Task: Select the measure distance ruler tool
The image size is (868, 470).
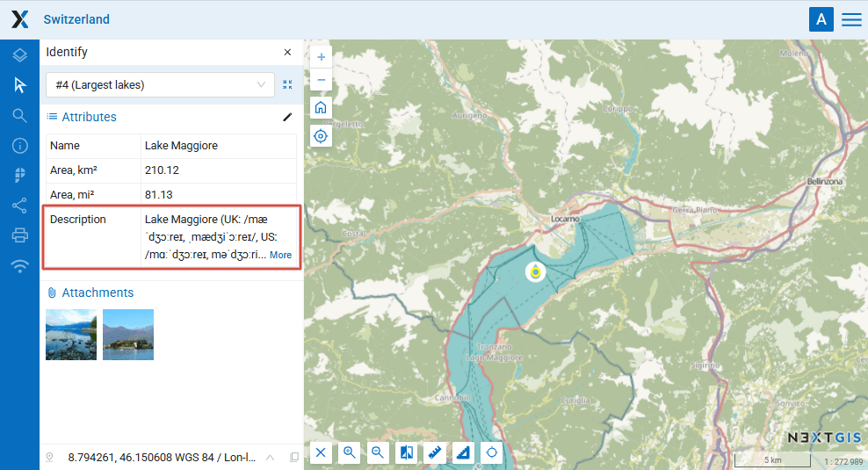Action: coord(435,452)
